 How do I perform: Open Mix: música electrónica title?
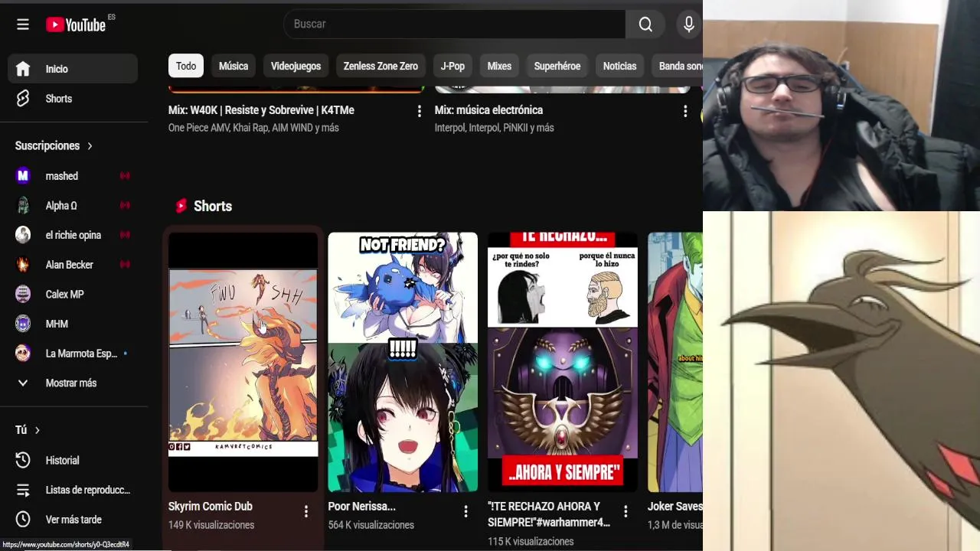pyautogui.click(x=488, y=110)
